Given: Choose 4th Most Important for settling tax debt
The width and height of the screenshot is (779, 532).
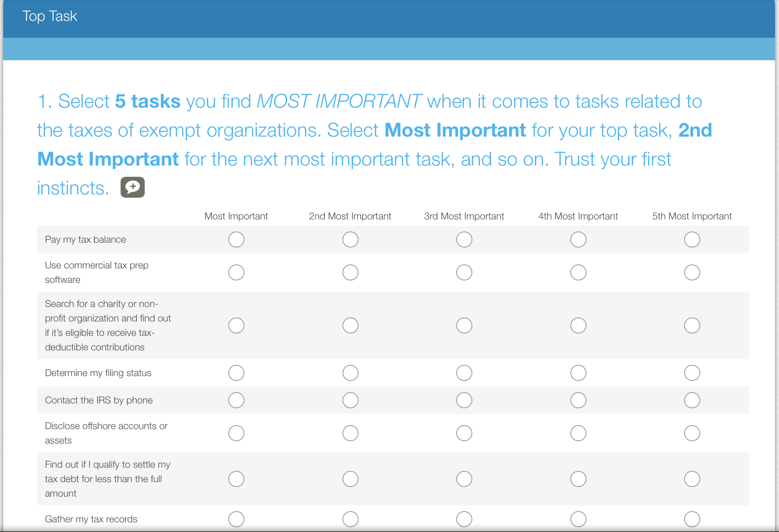Looking at the screenshot, I should point(578,479).
